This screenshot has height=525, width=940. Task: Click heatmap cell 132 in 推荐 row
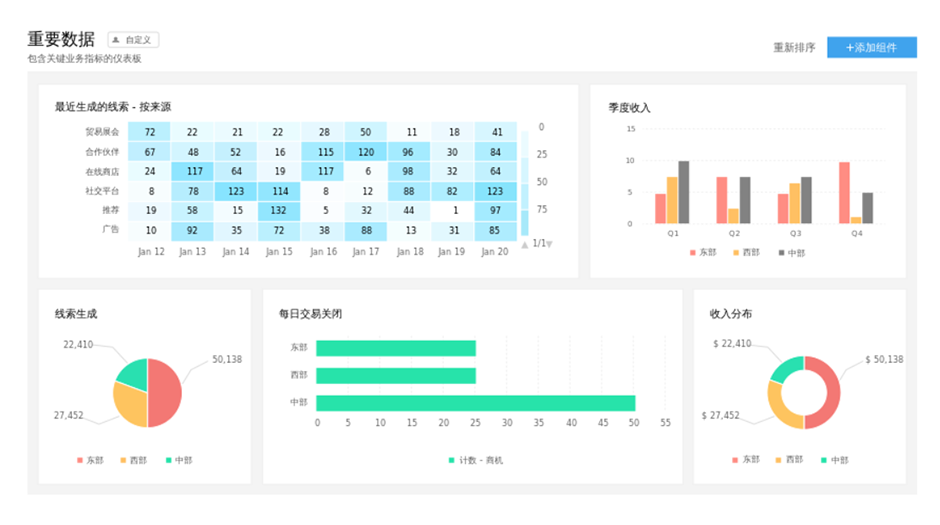(279, 210)
